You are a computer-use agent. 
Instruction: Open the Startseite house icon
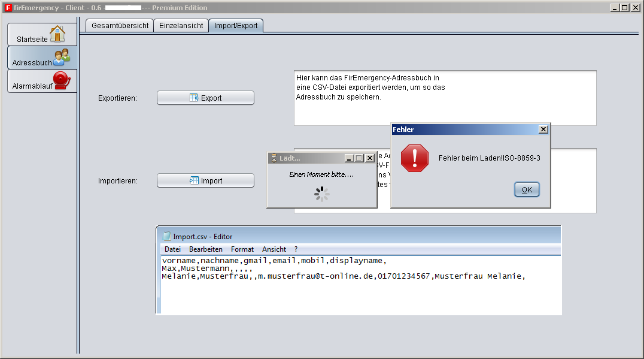click(x=57, y=34)
